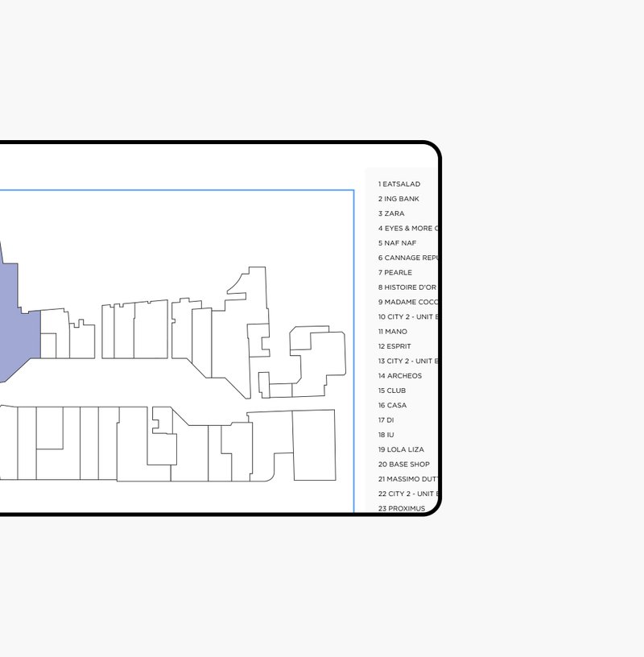The image size is (644, 657).
Task: Choose HISTOIRE D'OR store entry
Action: (407, 287)
